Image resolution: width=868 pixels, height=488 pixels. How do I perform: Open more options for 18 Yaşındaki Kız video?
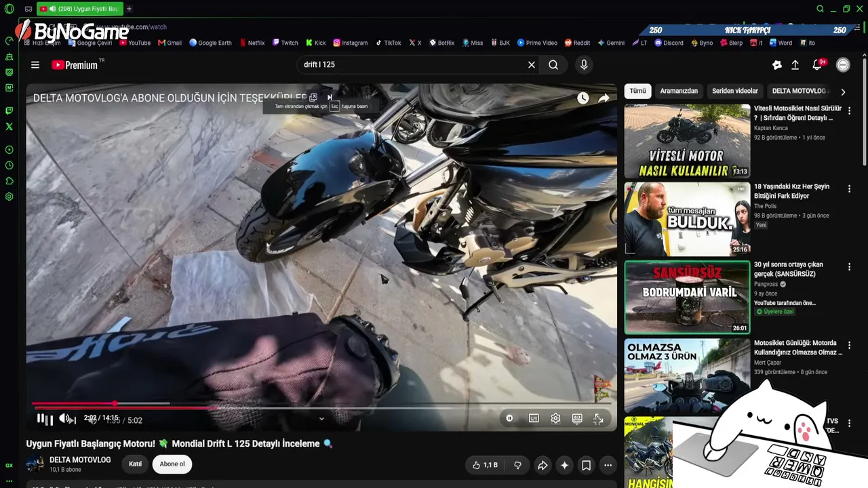(849, 189)
